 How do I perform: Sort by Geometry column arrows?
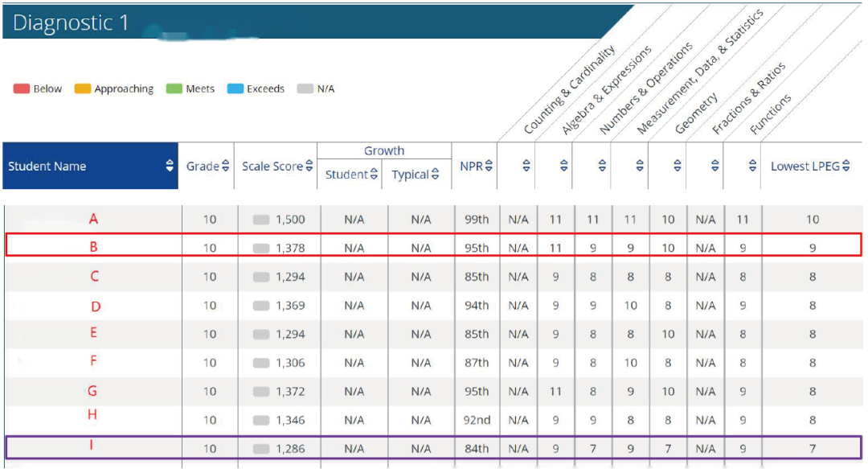click(x=678, y=167)
